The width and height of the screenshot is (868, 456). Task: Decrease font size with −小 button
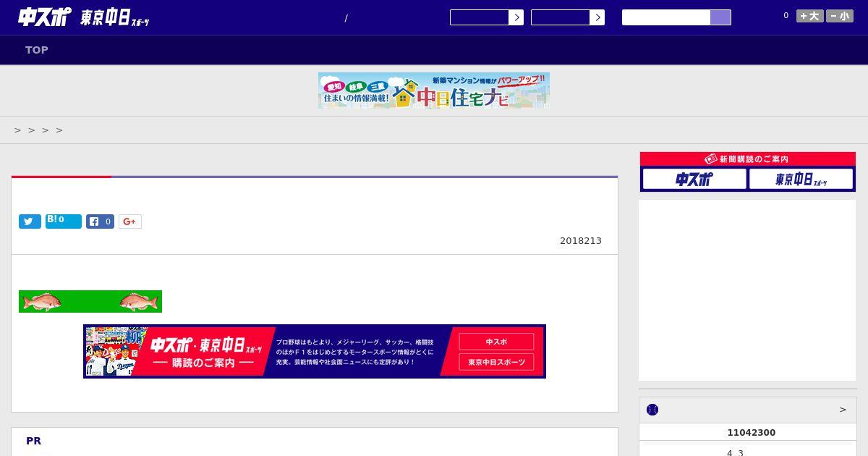coord(840,16)
